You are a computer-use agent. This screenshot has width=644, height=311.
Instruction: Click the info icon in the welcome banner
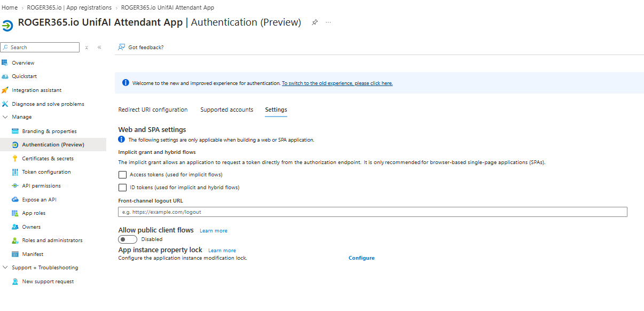[125, 83]
